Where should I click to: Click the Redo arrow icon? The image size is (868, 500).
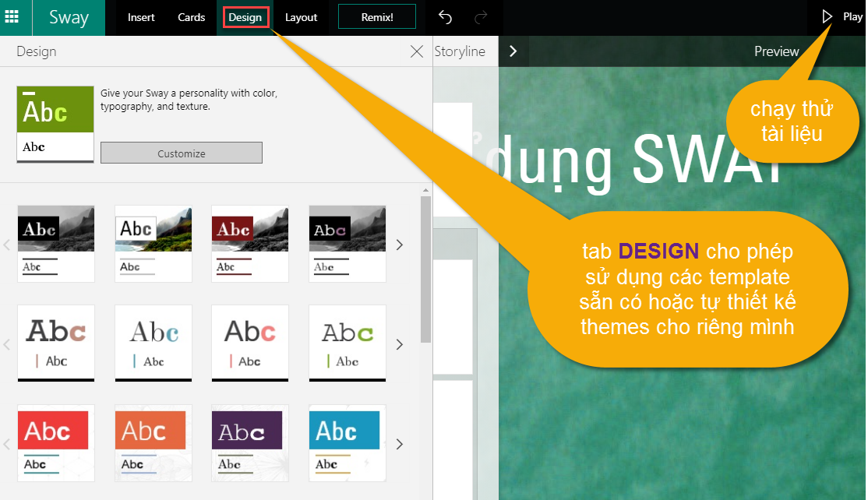pyautogui.click(x=481, y=17)
